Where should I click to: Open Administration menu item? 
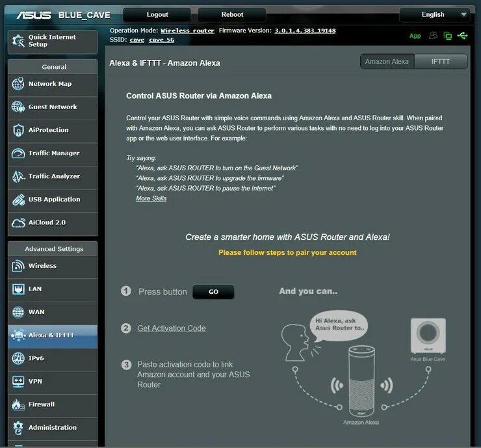click(x=53, y=428)
